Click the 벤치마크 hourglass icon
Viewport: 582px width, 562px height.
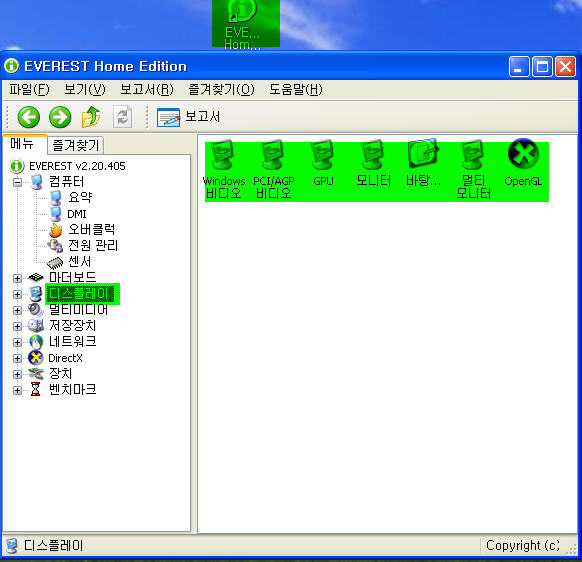(36, 390)
